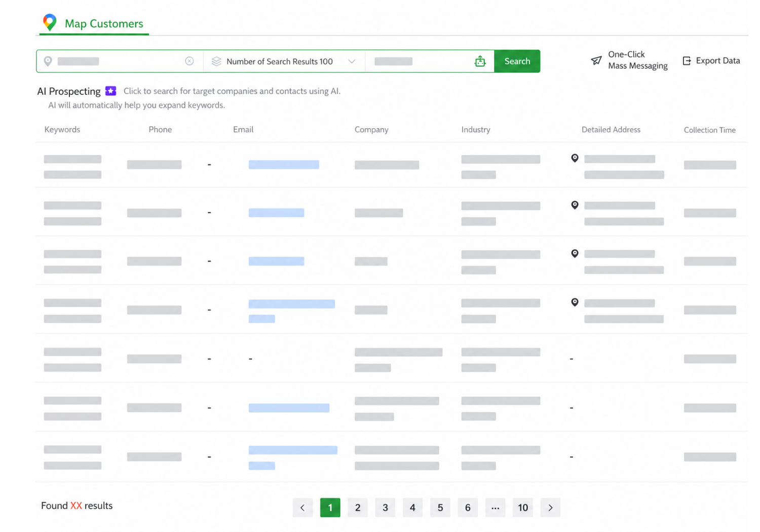Click the purple AI Prospecting star icon

pos(110,91)
